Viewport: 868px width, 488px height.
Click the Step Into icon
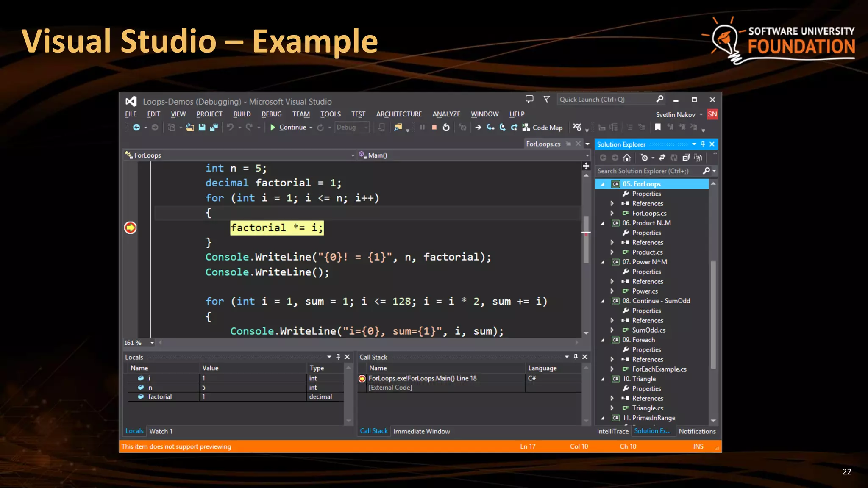pos(490,128)
